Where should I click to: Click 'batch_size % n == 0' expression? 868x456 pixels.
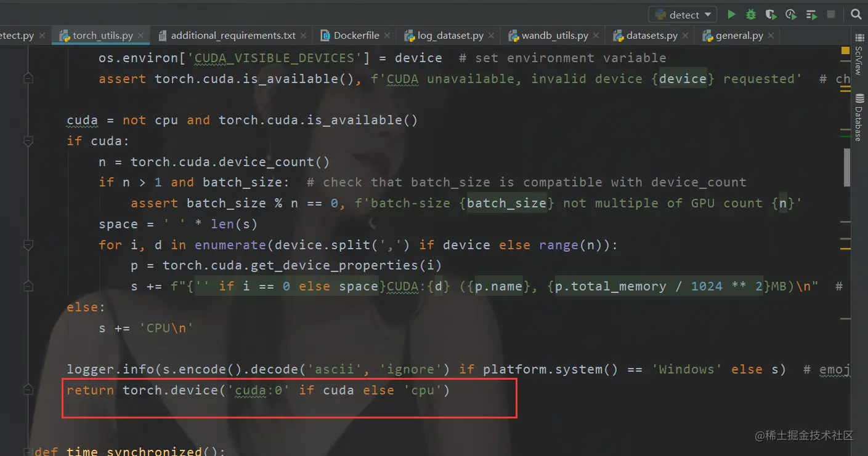tap(262, 203)
